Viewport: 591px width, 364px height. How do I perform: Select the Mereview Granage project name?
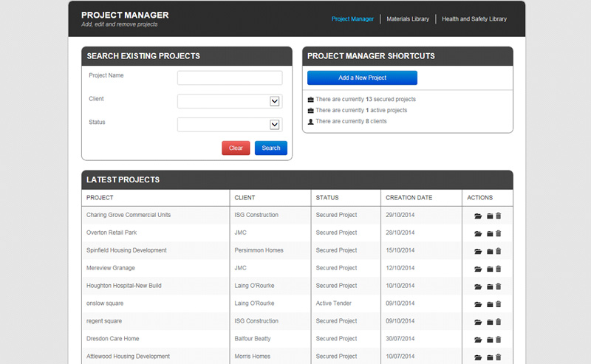[x=110, y=268]
